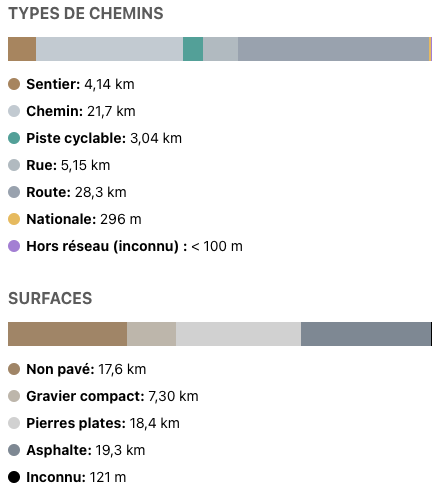Viewport: 440px width, 496px height.
Task: Click the SURFACES section heading
Action: click(50, 298)
